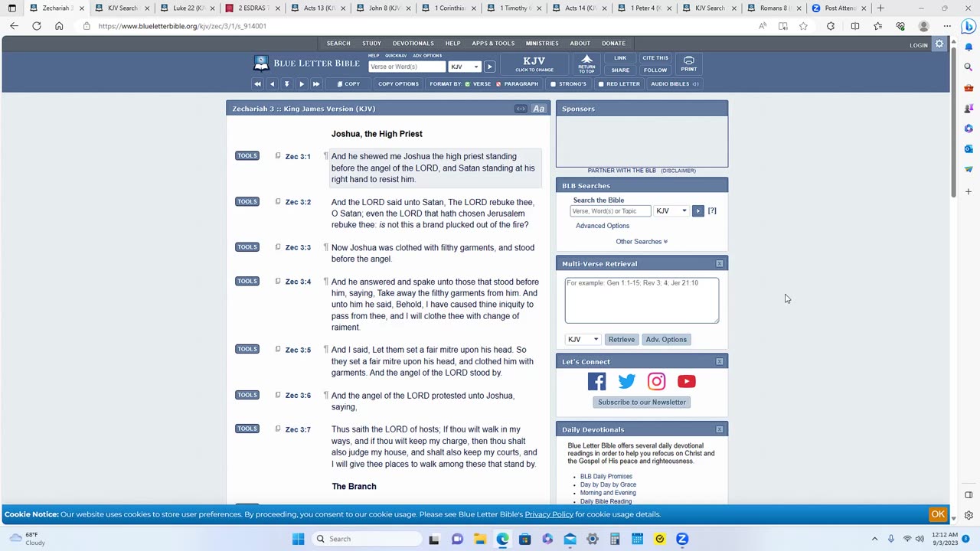Close the Multi-Verse Retrieval panel
Screen dimensions: 980x551
point(720,263)
